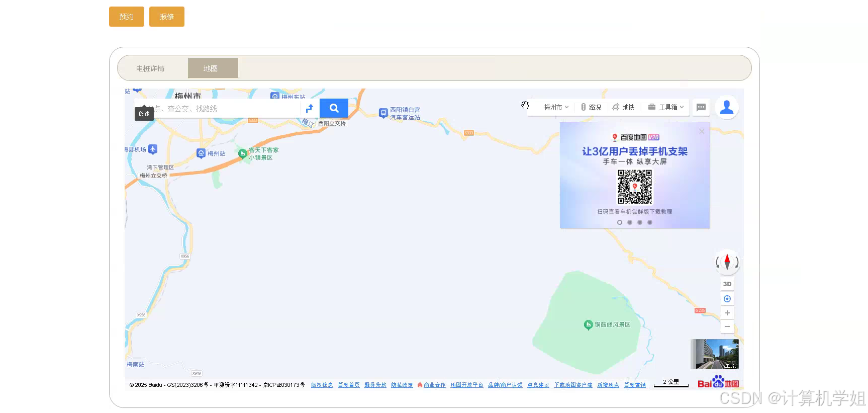Image resolution: width=868 pixels, height=413 pixels.
Task: Click the blue search magnifier button
Action: [x=334, y=108]
